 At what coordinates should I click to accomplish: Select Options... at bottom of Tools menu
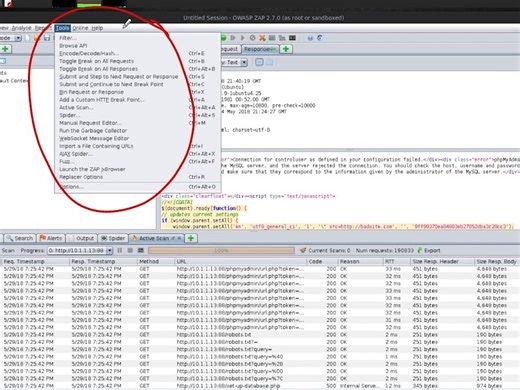(x=137, y=187)
